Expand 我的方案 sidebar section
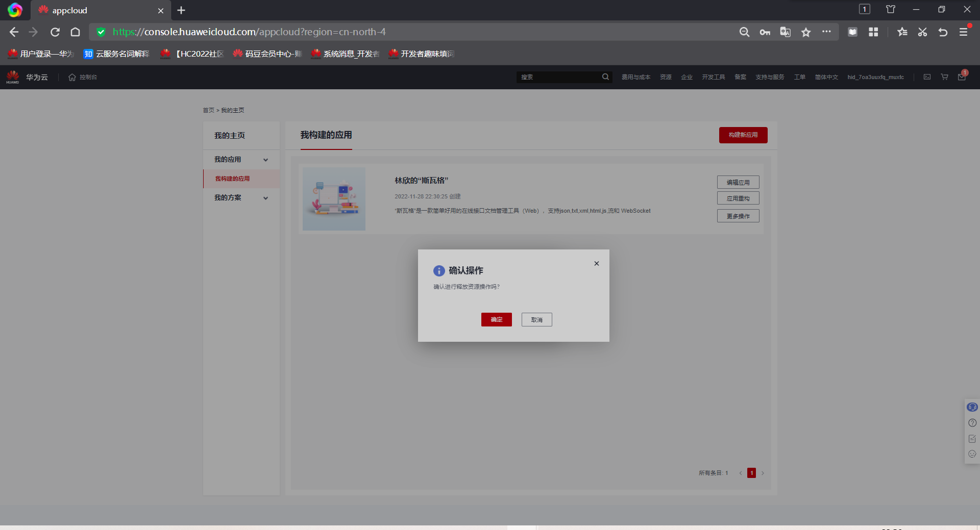 pyautogui.click(x=241, y=198)
